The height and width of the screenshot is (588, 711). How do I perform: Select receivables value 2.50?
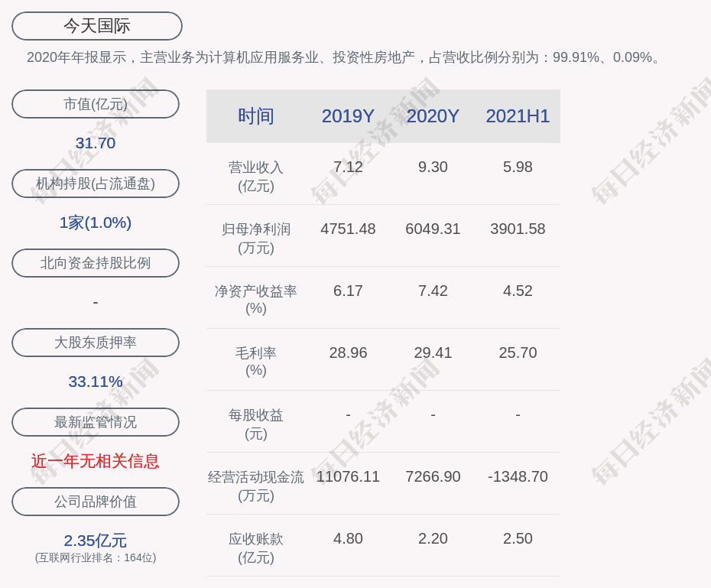click(x=518, y=538)
